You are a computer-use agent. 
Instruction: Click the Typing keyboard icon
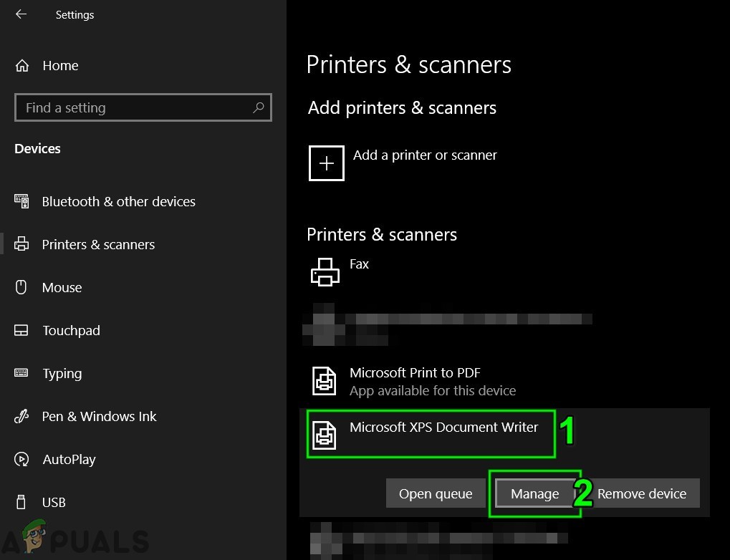click(21, 373)
